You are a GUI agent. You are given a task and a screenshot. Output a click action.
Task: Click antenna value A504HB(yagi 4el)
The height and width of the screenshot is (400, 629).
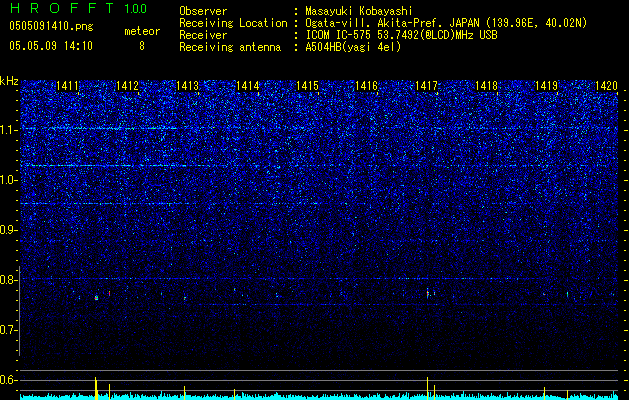(x=353, y=47)
